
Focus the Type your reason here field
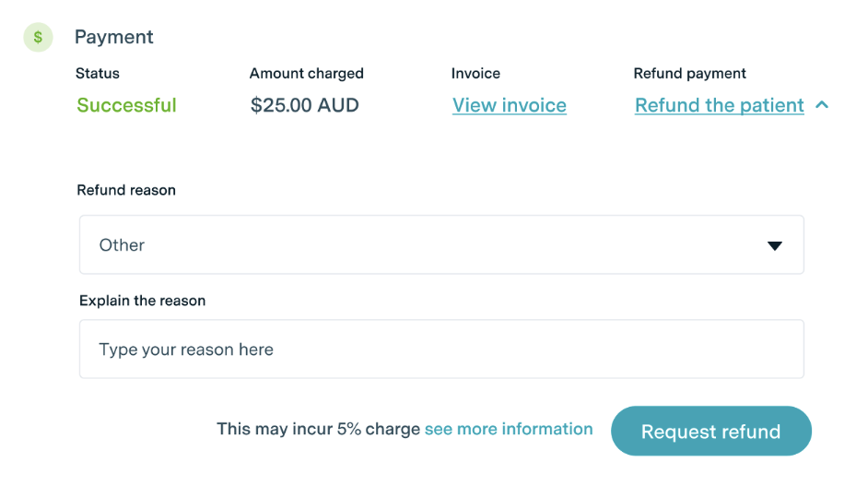[x=441, y=350]
